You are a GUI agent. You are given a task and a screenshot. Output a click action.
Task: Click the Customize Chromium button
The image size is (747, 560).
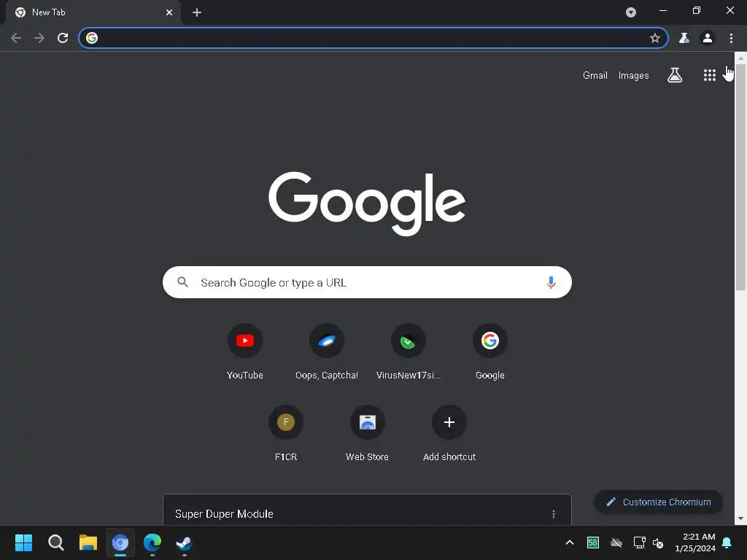[659, 502]
